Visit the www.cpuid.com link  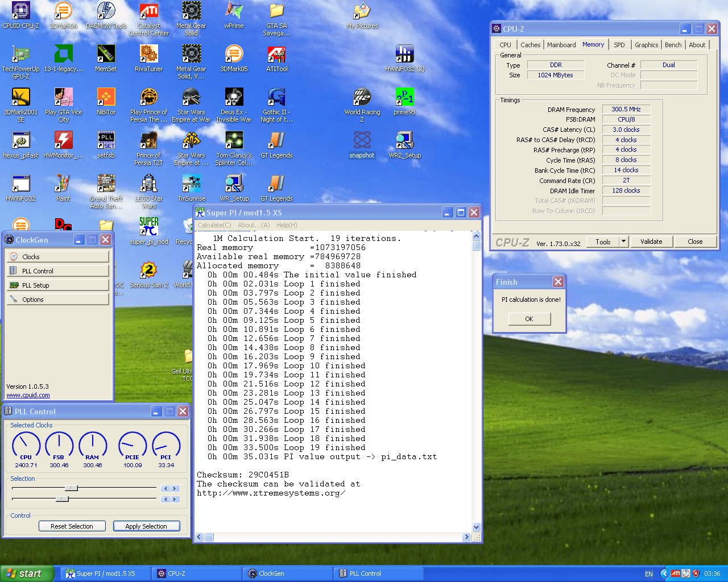28,395
